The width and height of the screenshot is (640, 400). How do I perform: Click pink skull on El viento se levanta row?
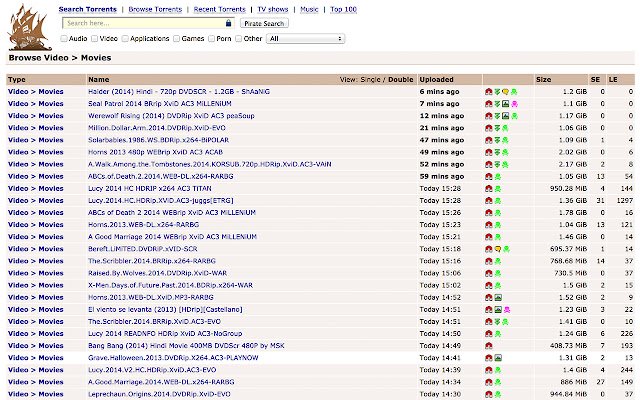507,310
